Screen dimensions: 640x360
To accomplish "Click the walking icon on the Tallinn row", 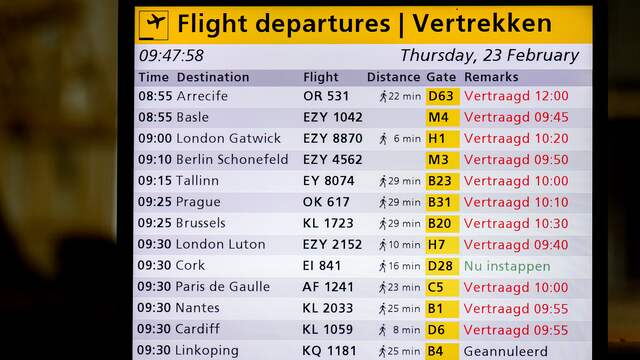I will pos(383,181).
